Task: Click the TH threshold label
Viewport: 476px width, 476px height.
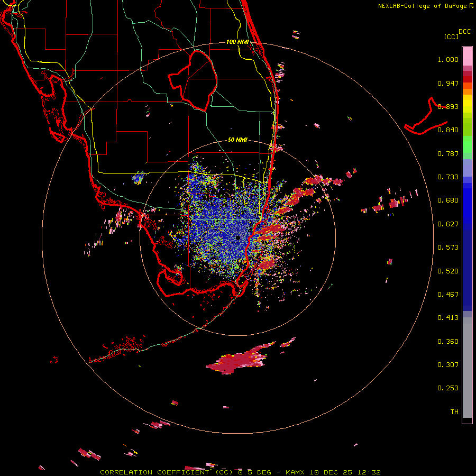Action: pos(454,412)
